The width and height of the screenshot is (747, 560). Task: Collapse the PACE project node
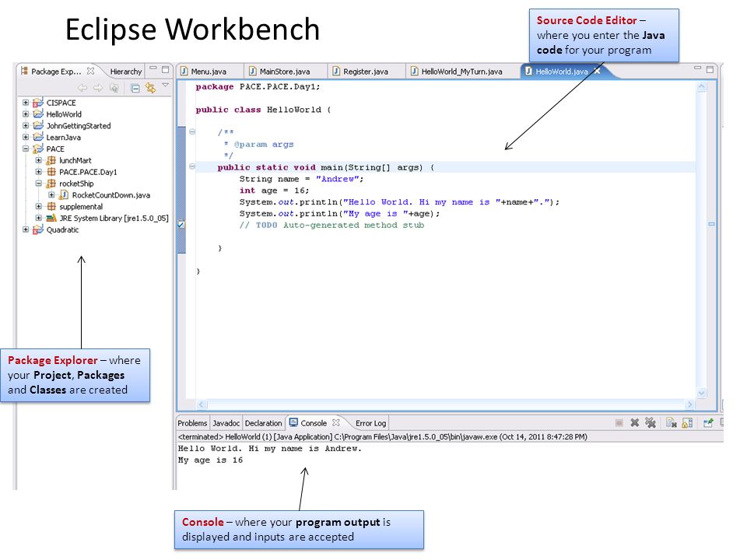26,149
